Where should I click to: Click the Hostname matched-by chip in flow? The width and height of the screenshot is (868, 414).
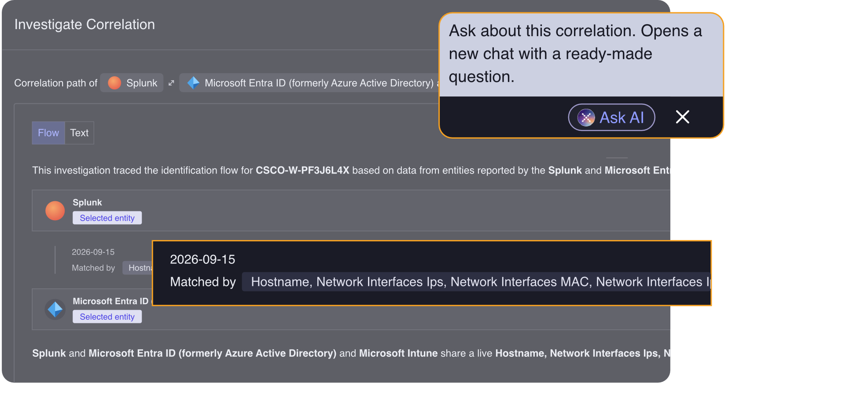[x=138, y=268]
